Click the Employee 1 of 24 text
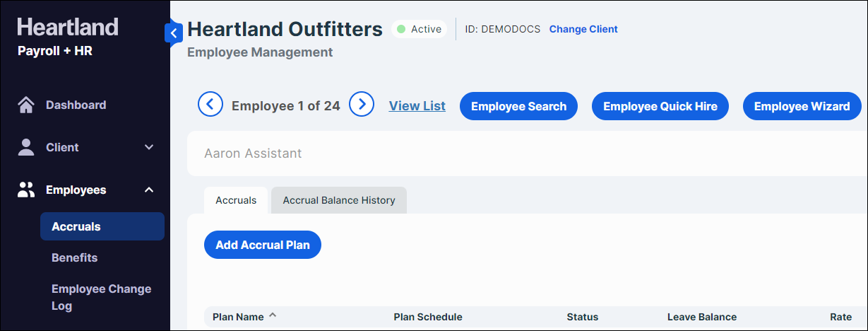Viewport: 868px width, 331px height. click(x=286, y=106)
